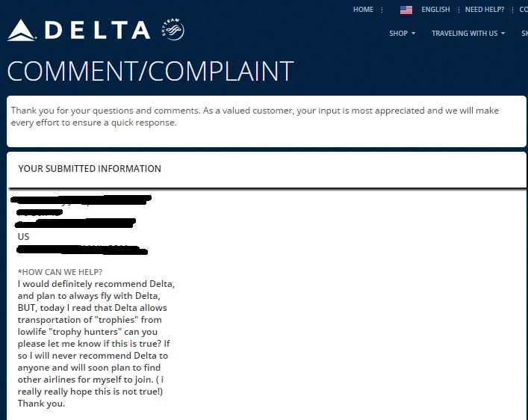528x420 pixels.
Task: Click the COMMENT/COMPLAINT page heading
Action: pyautogui.click(x=150, y=71)
